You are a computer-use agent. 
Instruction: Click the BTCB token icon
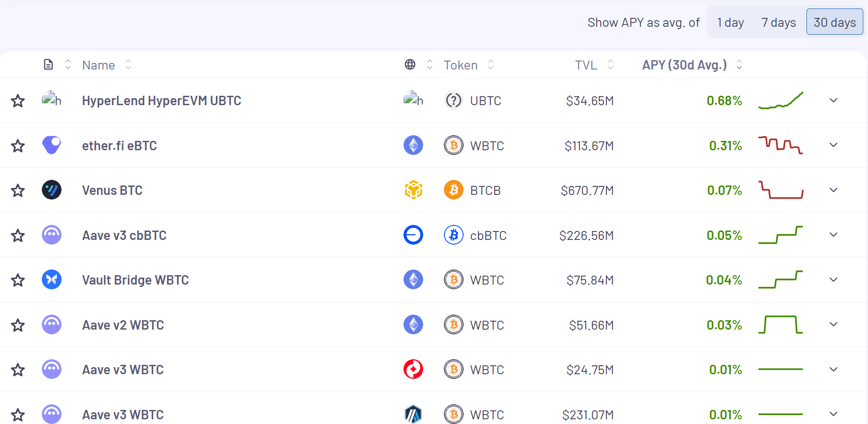454,190
